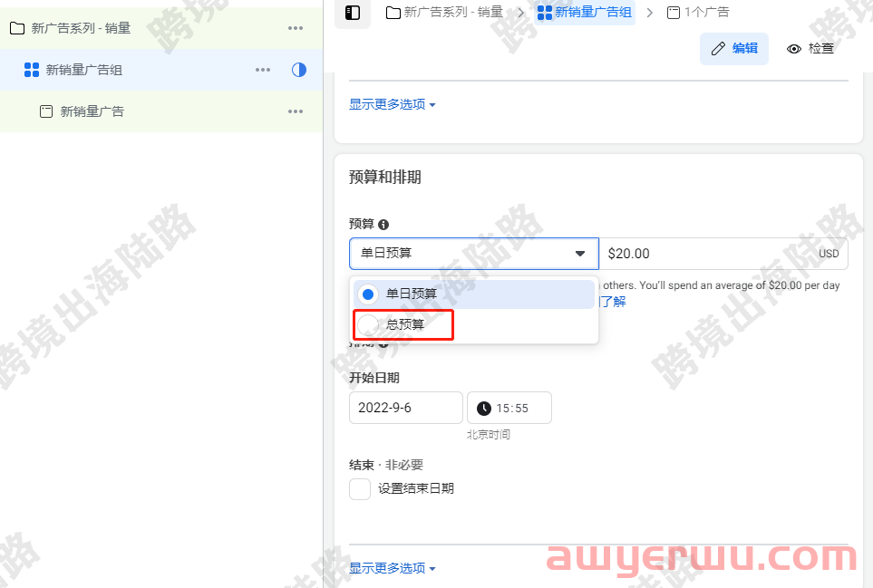Open options menu for 新销量广告
Image resolution: width=873 pixels, height=588 pixels.
[x=296, y=111]
